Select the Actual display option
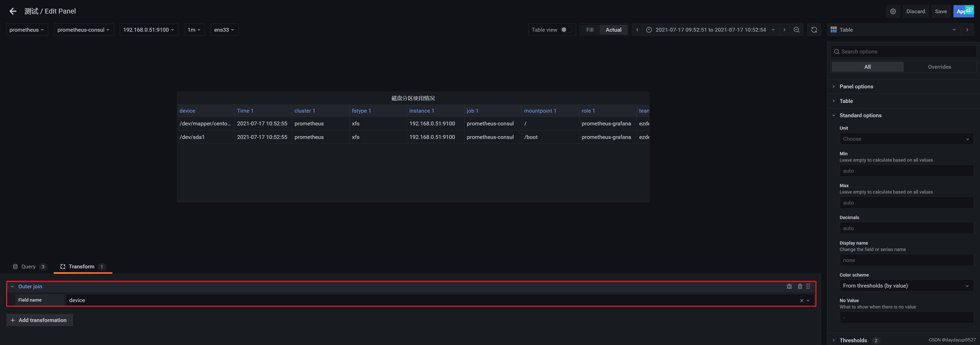 tap(613, 30)
